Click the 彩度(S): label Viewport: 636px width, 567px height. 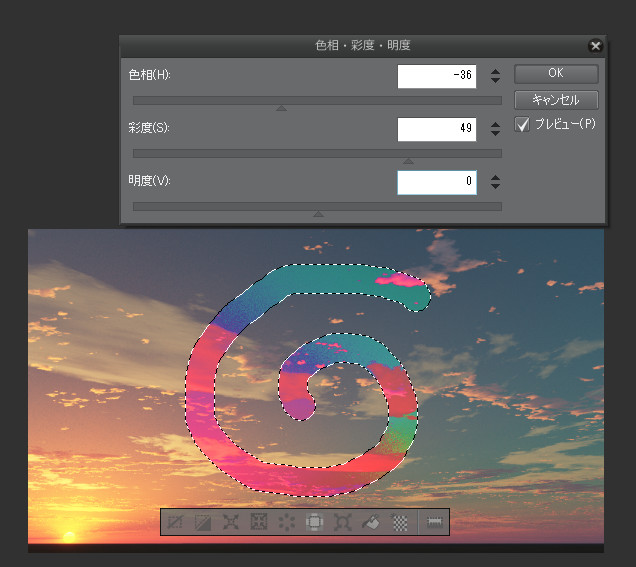coord(149,128)
